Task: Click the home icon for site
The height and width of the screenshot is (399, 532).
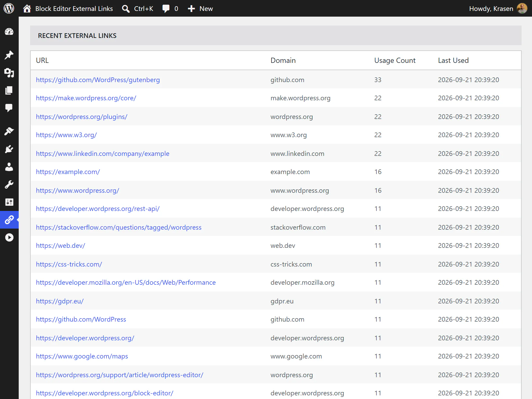Action: (x=27, y=9)
